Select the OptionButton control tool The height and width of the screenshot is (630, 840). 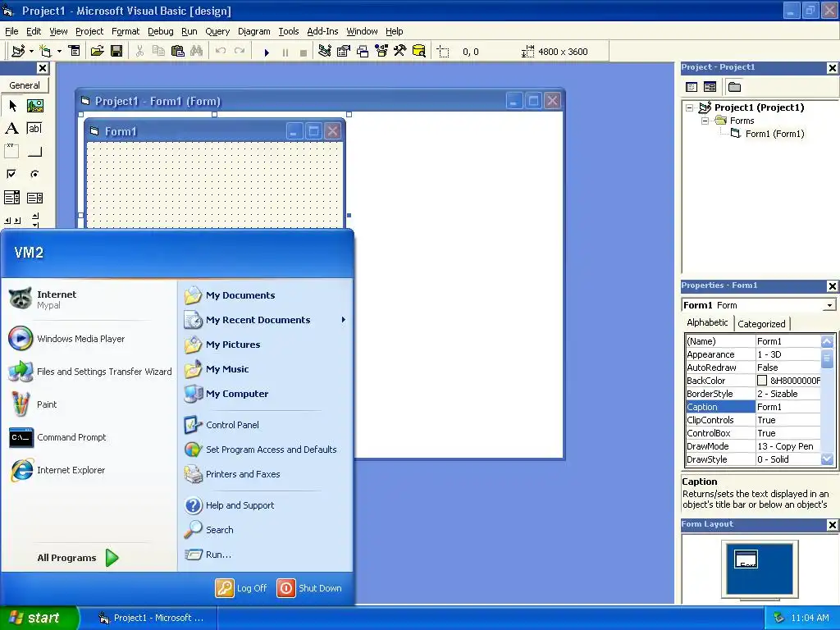34,174
